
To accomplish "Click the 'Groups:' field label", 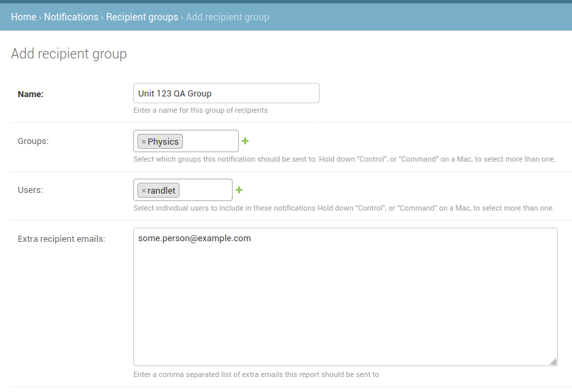I will (x=33, y=141).
